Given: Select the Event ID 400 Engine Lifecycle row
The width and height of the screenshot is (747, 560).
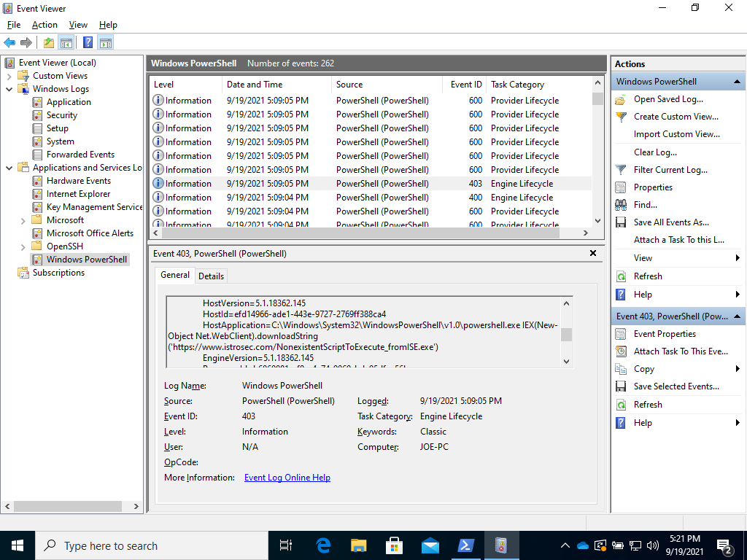Looking at the screenshot, I should 371,198.
